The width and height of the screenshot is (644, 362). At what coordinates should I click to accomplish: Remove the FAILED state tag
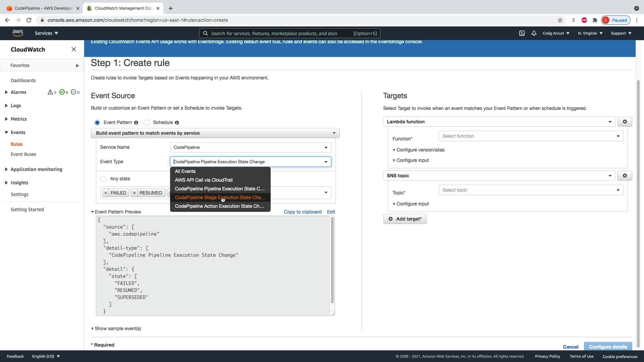point(106,193)
